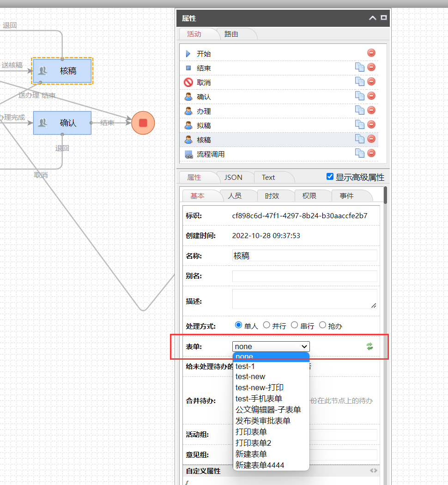Delete the 核稿 activity
The image size is (448, 485).
pyautogui.click(x=371, y=139)
